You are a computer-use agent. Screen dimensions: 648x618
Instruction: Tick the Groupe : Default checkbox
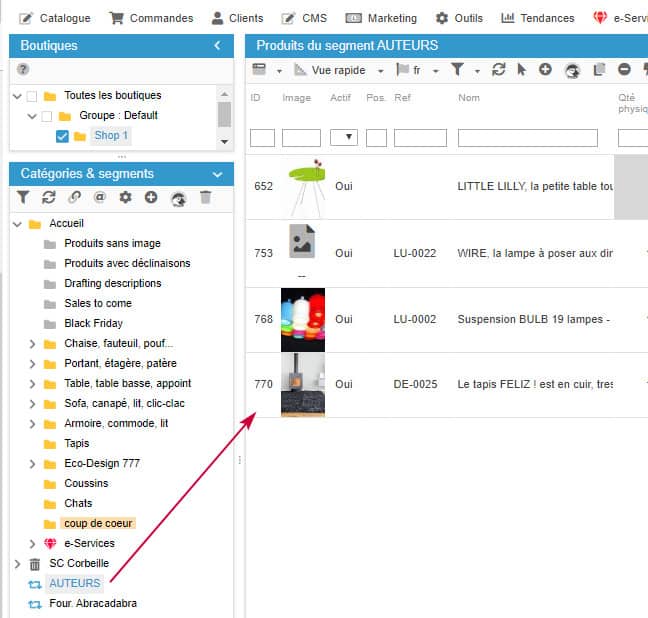click(47, 116)
